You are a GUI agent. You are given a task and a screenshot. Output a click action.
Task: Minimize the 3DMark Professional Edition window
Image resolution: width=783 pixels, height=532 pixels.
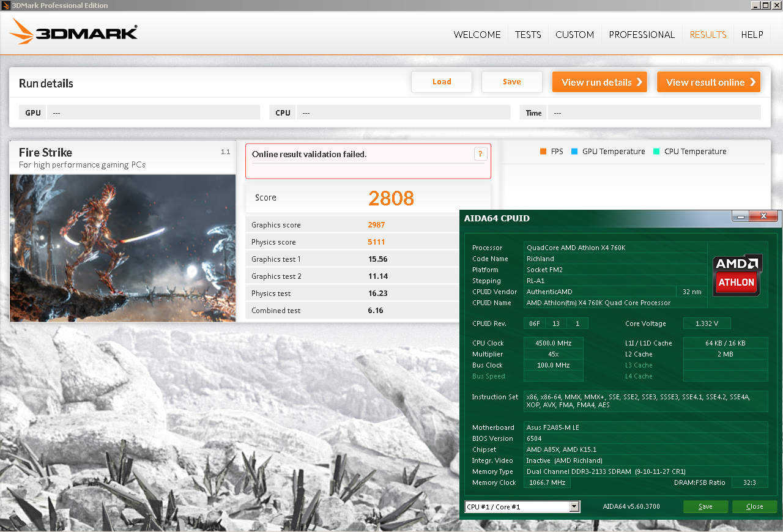click(756, 5)
